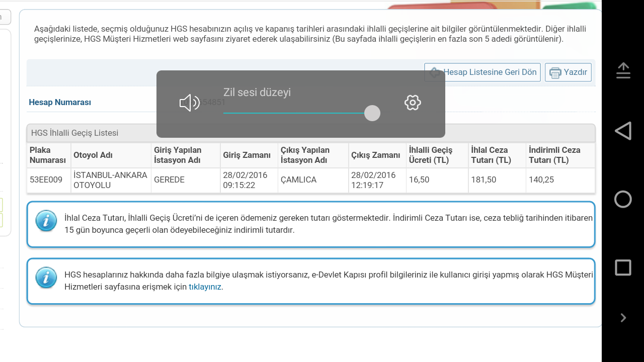Select the 16,50 toll fee value
Viewport: 644px width, 362px height.
point(419,180)
